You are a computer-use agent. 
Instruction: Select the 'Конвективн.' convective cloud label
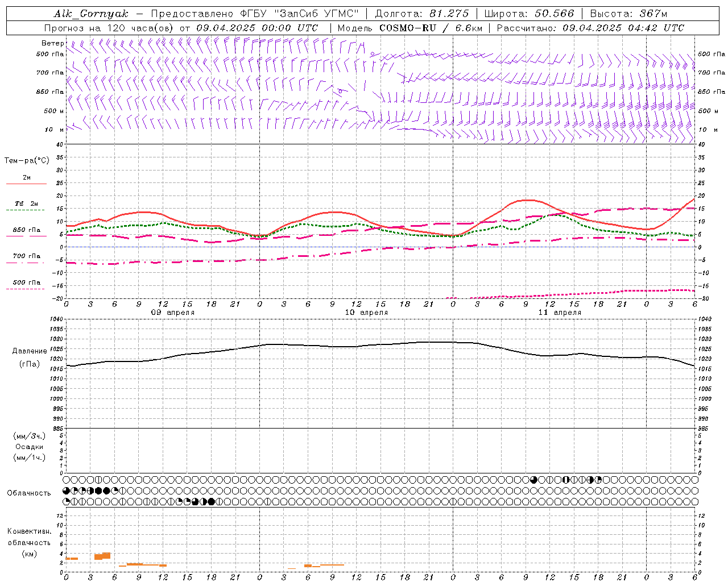pos(30,531)
